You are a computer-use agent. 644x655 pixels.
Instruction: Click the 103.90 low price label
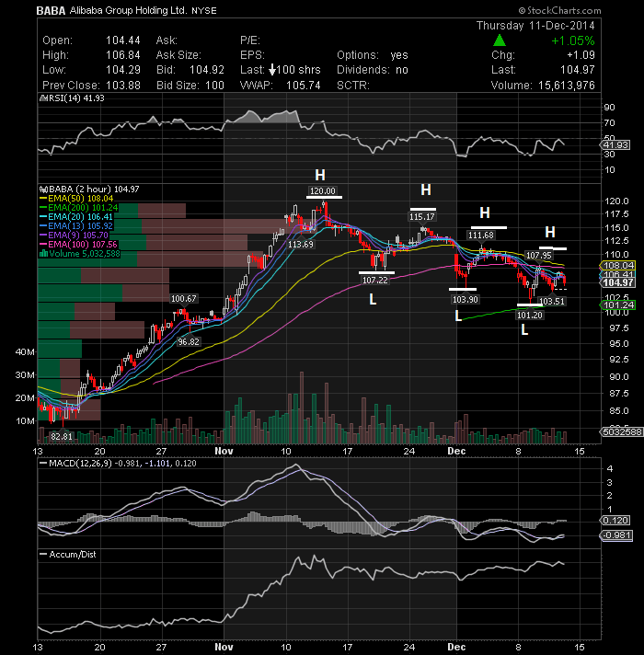(x=466, y=300)
